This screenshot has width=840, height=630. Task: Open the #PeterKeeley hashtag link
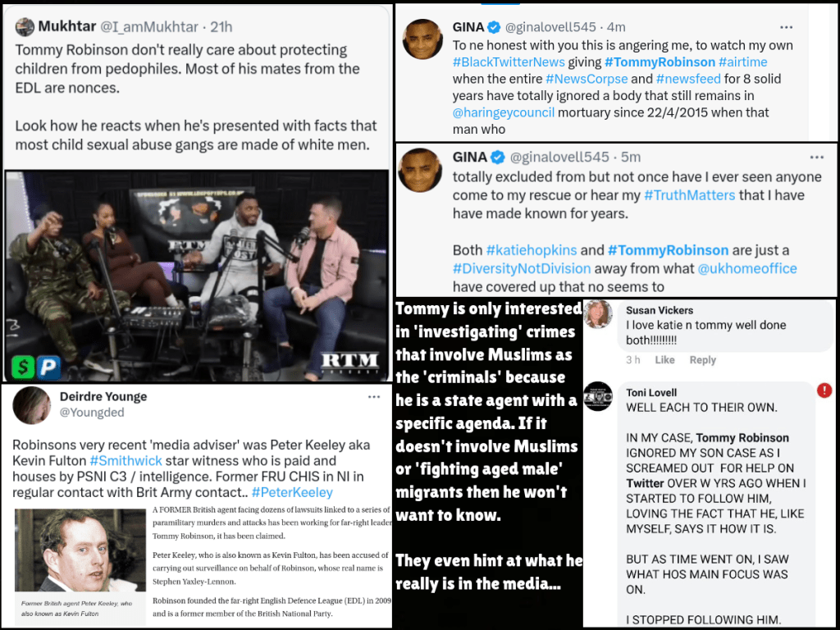292,492
